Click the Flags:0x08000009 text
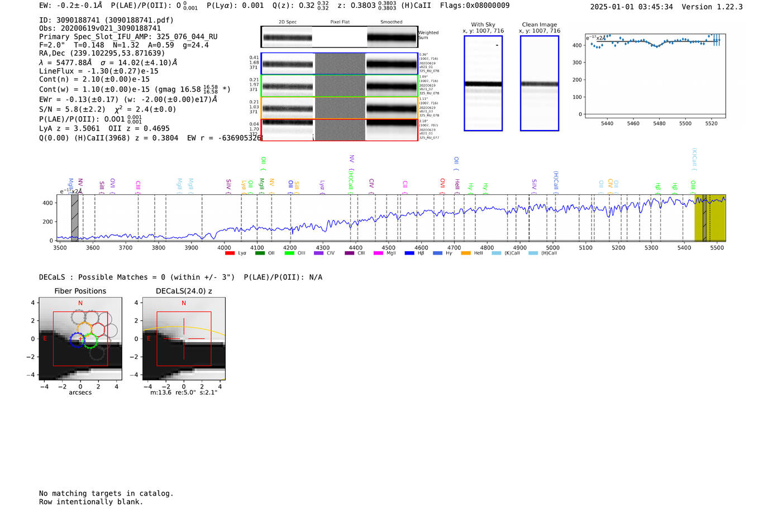Screen dimensions: 782x532 475,6
